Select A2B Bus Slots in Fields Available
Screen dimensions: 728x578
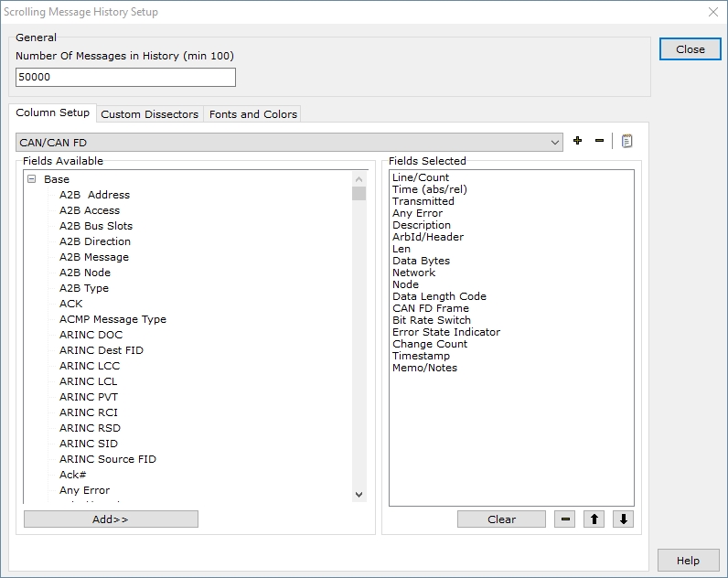(96, 226)
